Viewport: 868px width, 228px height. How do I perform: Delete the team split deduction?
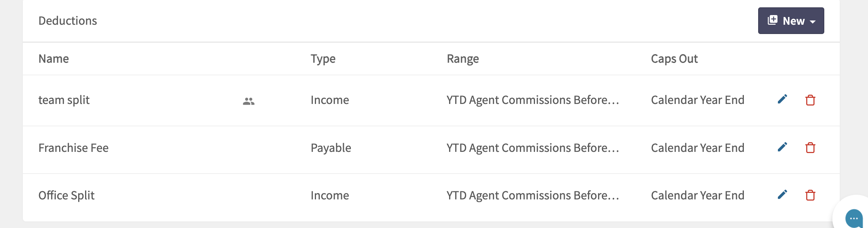tap(810, 100)
